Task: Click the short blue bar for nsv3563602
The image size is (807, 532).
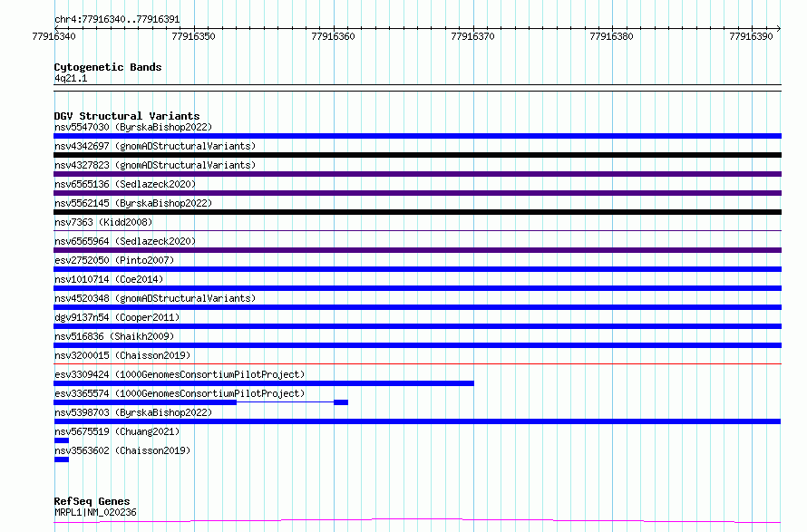Action: (62, 459)
